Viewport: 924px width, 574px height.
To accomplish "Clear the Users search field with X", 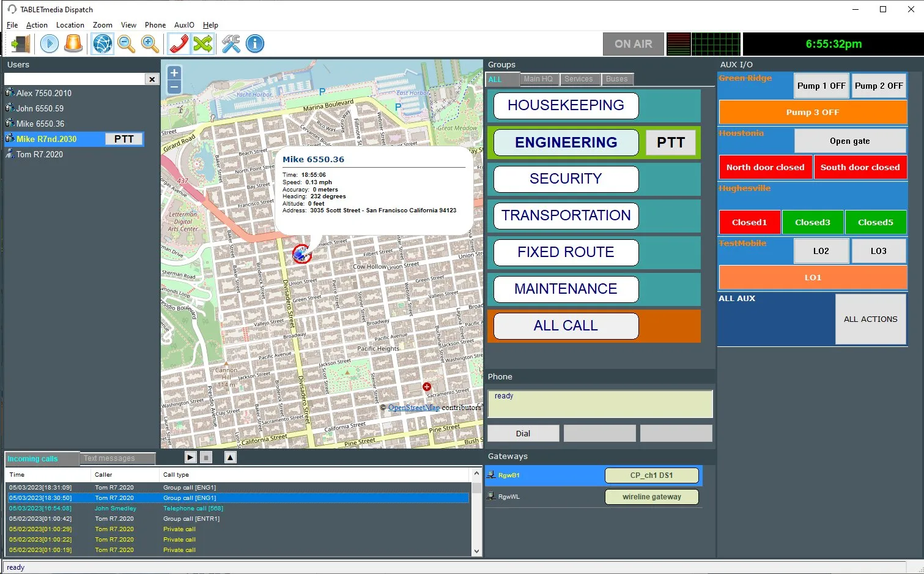I will [x=152, y=80].
